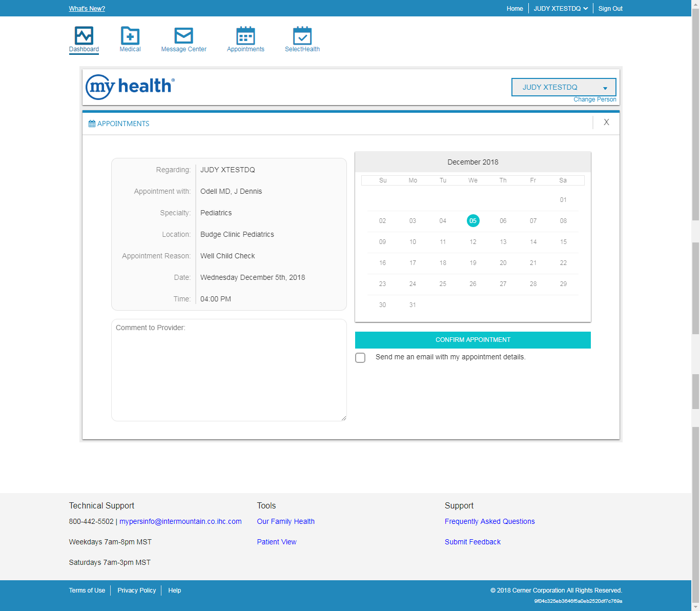Image resolution: width=700 pixels, height=611 pixels.
Task: Open the Message Center envelope icon
Action: tap(183, 36)
